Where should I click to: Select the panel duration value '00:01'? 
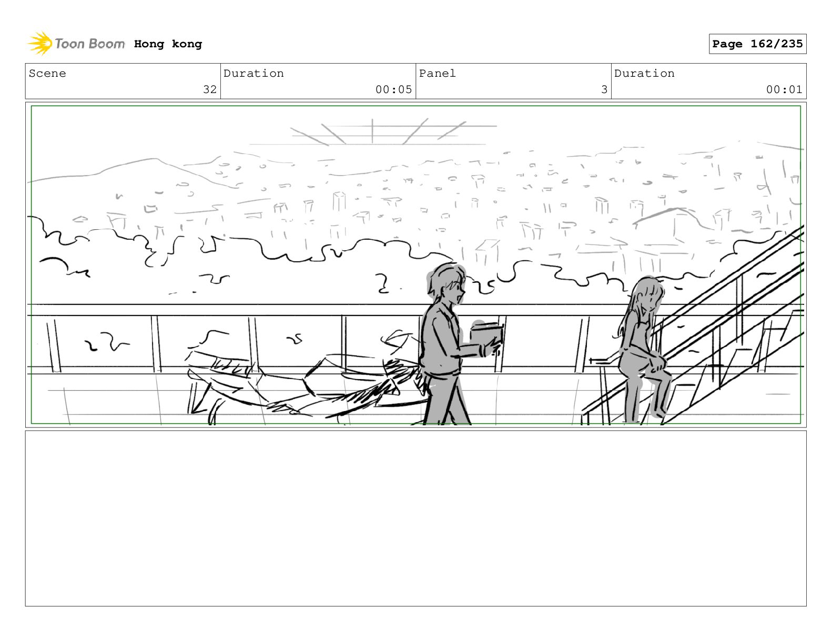784,89
